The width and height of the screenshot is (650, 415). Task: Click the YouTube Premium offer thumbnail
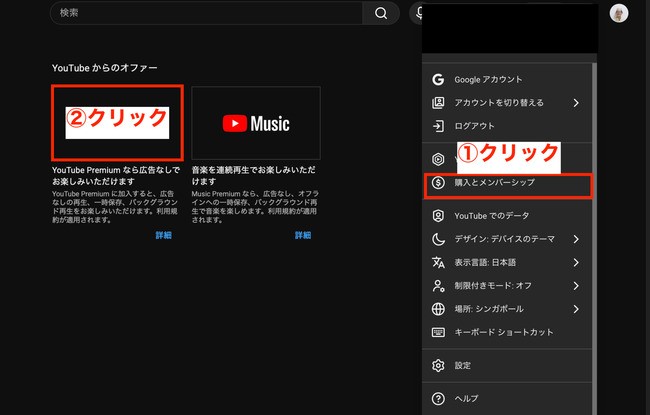click(117, 123)
